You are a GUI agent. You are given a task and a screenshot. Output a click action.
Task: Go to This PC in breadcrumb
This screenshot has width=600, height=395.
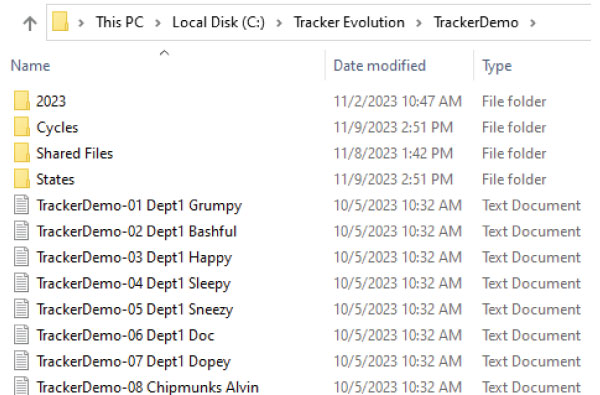pos(120,22)
